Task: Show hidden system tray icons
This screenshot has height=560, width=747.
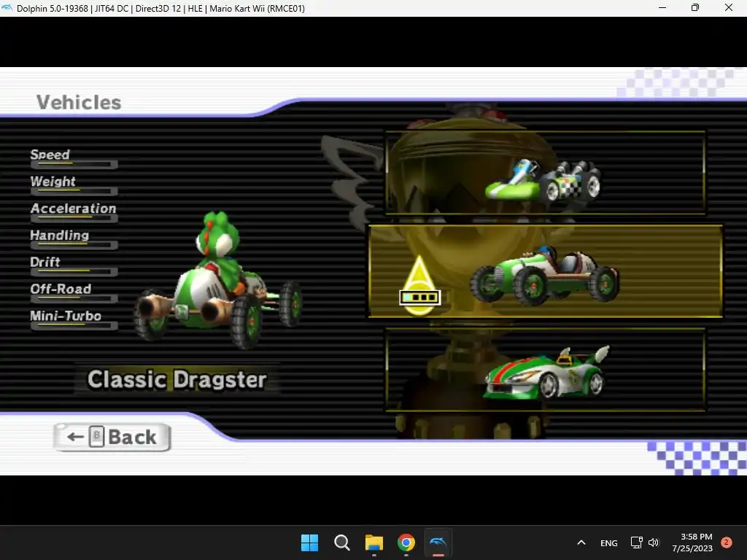Action: coord(581,542)
